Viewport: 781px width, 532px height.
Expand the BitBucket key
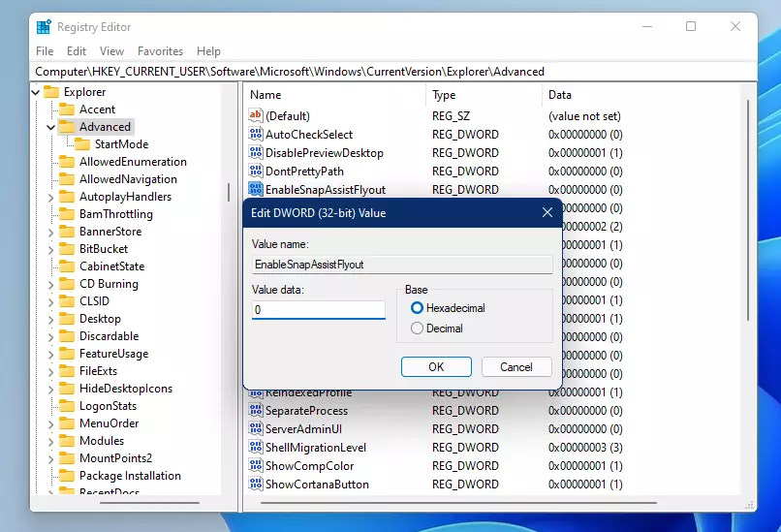tap(50, 250)
